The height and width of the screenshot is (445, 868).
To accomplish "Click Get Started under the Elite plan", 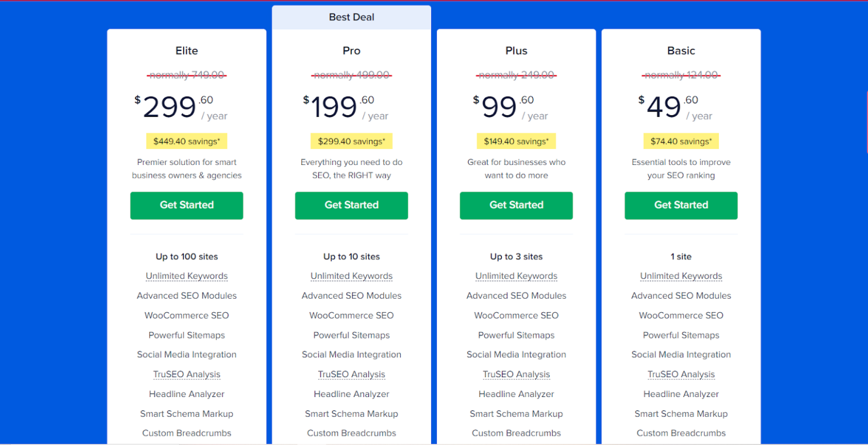I will click(x=187, y=205).
